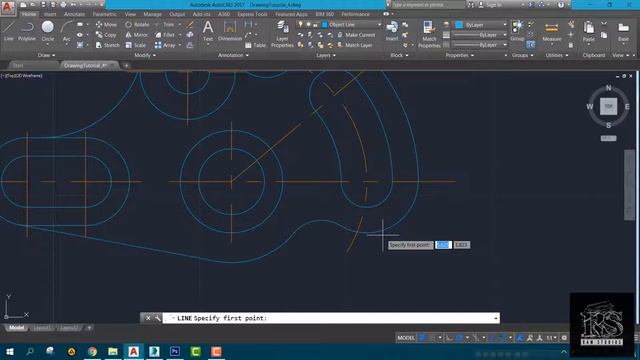
Task: Click the TOP face of ViewCube
Action: pos(608,106)
